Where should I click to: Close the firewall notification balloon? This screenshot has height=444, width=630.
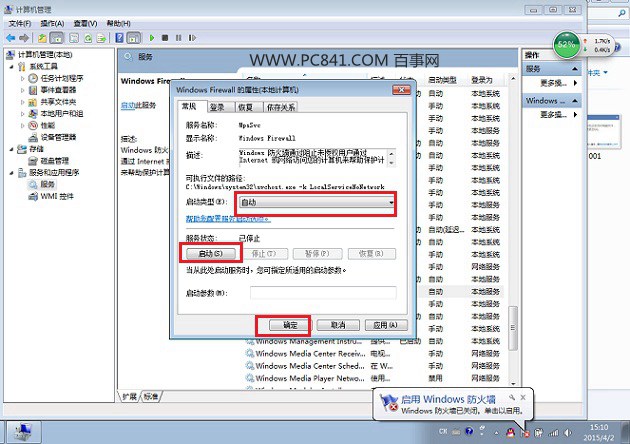[x=523, y=397]
